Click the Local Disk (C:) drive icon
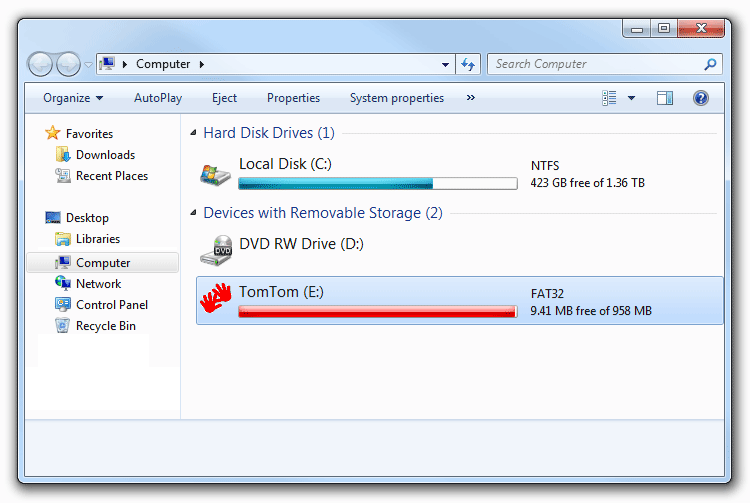 (215, 172)
